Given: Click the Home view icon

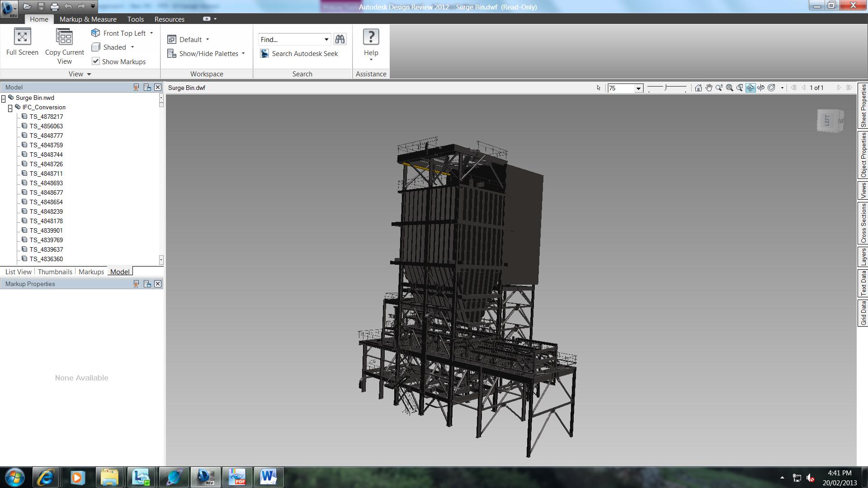Looking at the screenshot, I should (698, 88).
